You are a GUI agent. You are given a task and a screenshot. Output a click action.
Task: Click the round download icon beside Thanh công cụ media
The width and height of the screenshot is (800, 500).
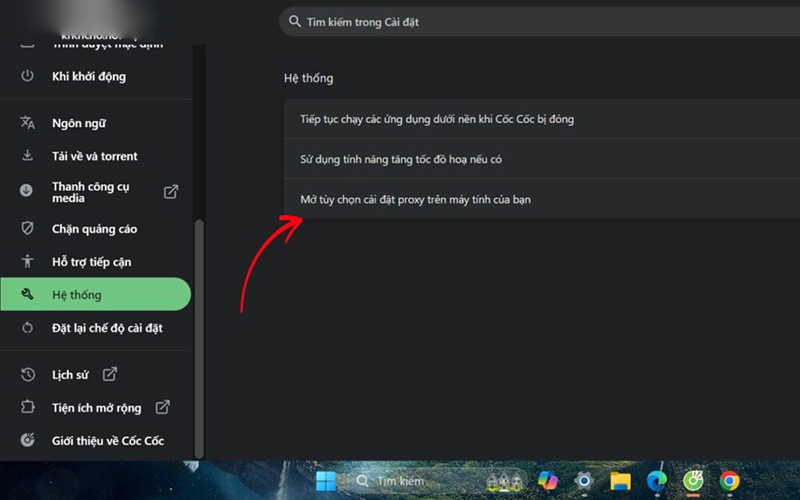pos(26,191)
